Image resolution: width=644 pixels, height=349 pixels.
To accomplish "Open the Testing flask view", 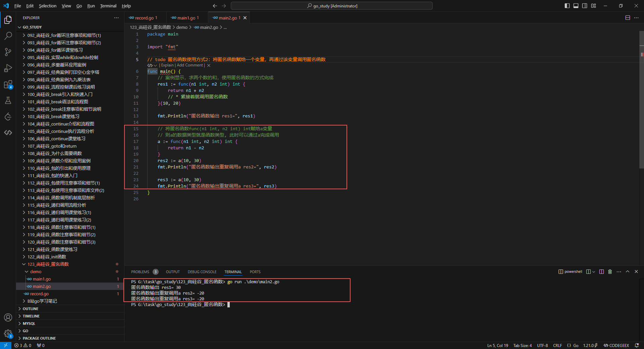I will tap(8, 100).
